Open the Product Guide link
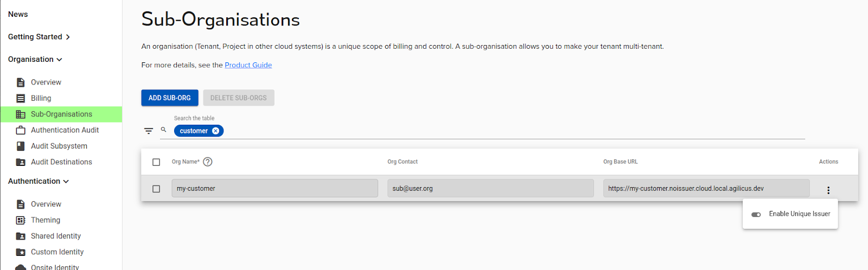The width and height of the screenshot is (868, 270). click(248, 65)
